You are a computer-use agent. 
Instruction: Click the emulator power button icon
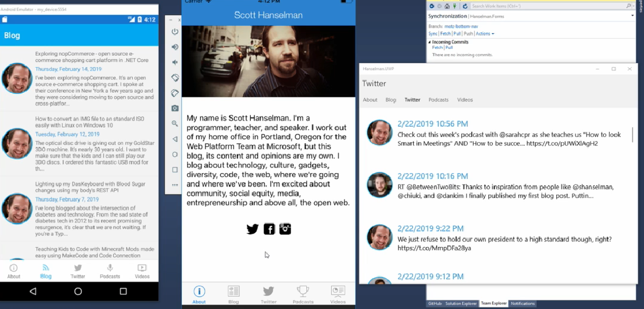175,32
